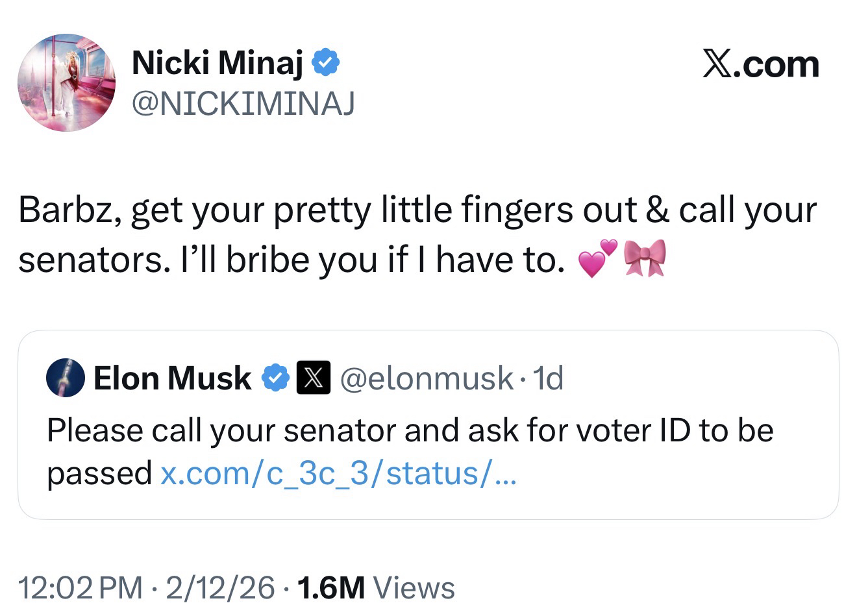Click the black X affiliation badge

[314, 378]
